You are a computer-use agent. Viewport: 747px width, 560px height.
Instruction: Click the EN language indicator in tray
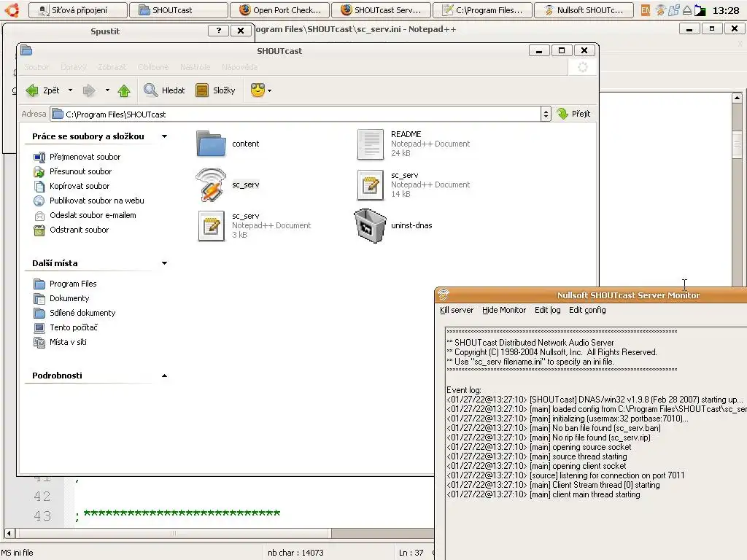tap(646, 10)
